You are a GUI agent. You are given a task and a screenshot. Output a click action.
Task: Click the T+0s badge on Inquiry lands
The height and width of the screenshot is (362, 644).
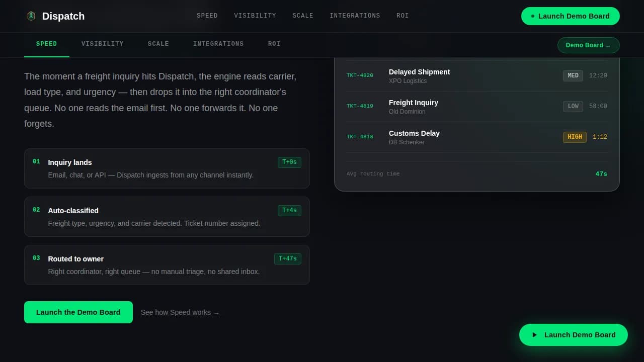click(x=289, y=162)
